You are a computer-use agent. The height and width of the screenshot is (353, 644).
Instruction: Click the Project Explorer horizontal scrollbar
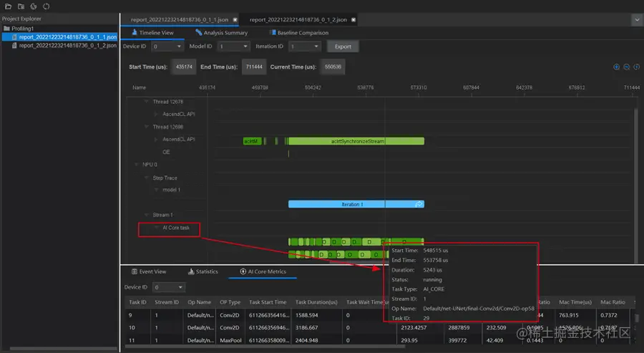[x=63, y=349]
